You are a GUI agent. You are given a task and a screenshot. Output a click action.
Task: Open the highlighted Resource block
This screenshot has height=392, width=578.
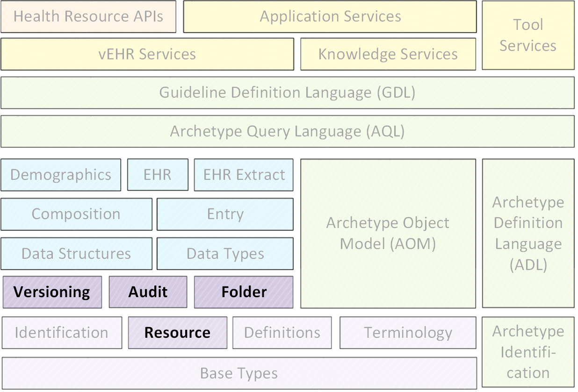178,333
